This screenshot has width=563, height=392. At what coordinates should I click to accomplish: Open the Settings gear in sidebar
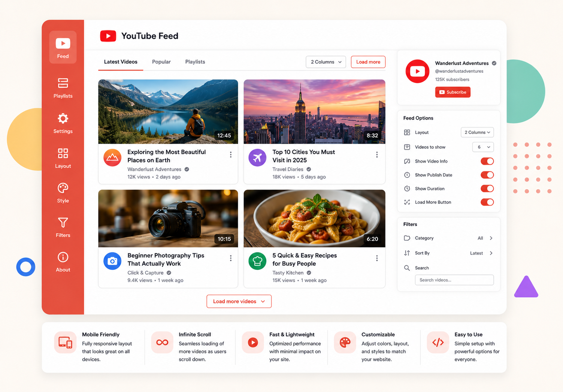[x=63, y=123]
